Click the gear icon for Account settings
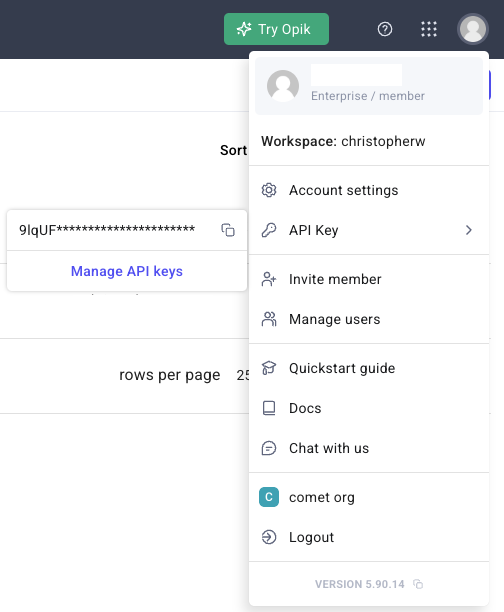This screenshot has height=612, width=504. pos(269,190)
